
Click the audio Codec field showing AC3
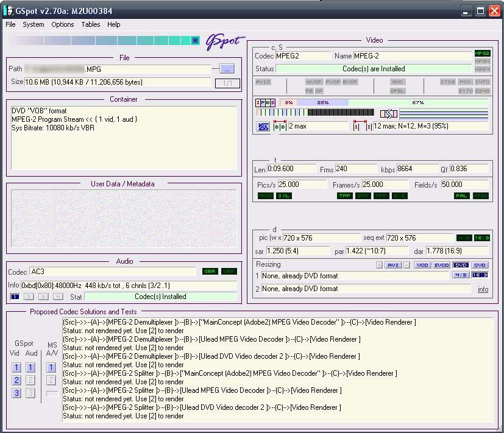point(113,272)
